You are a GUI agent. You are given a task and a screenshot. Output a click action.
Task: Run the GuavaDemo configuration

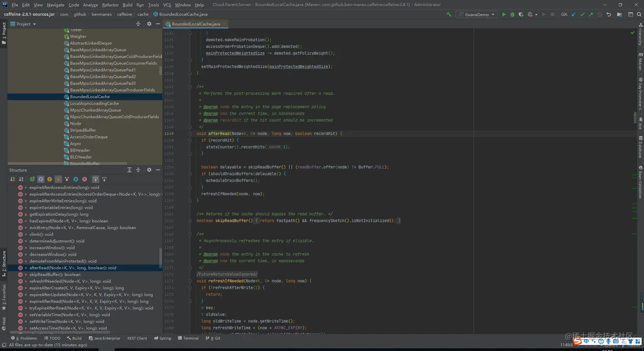click(504, 14)
